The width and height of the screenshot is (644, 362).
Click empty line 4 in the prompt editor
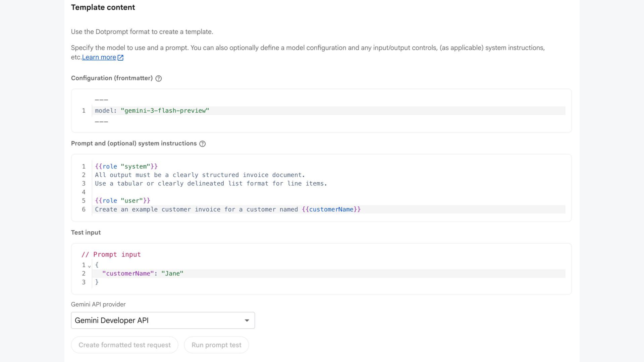201,192
